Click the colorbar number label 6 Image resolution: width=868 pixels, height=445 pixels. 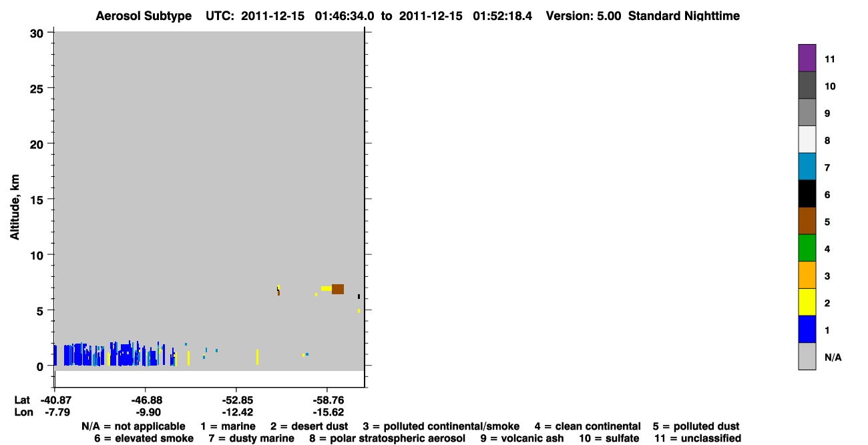coord(827,195)
